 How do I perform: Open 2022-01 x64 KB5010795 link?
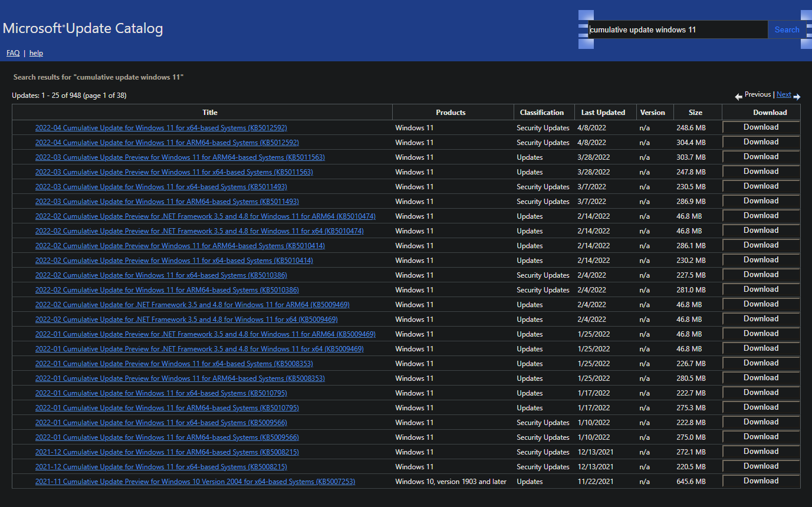(x=161, y=393)
